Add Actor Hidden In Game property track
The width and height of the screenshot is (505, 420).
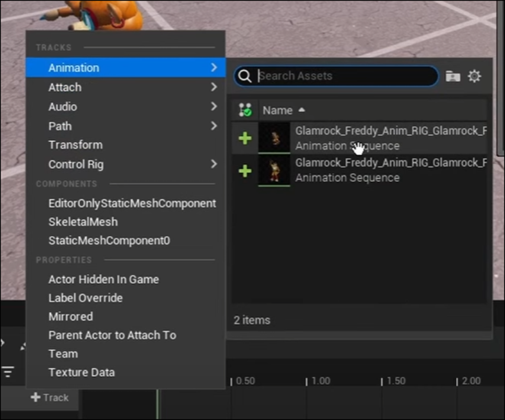(x=125, y=279)
